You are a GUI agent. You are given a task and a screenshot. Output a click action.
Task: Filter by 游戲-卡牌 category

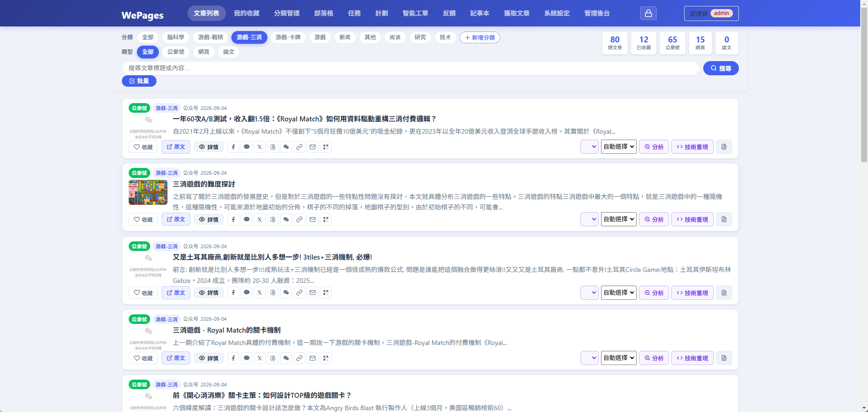click(288, 37)
